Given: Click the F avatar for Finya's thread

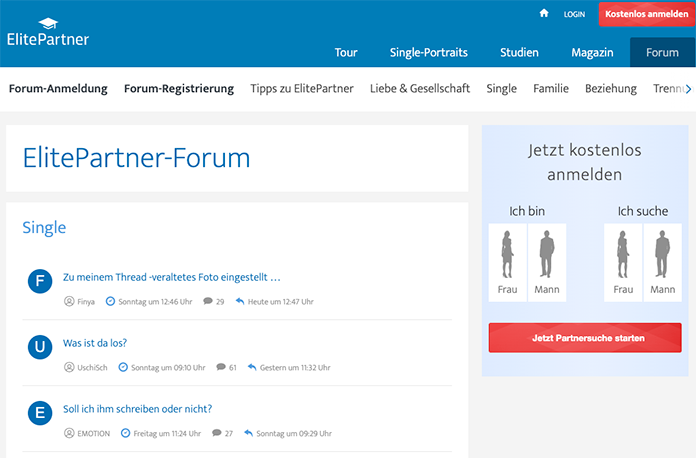Looking at the screenshot, I should tap(40, 281).
